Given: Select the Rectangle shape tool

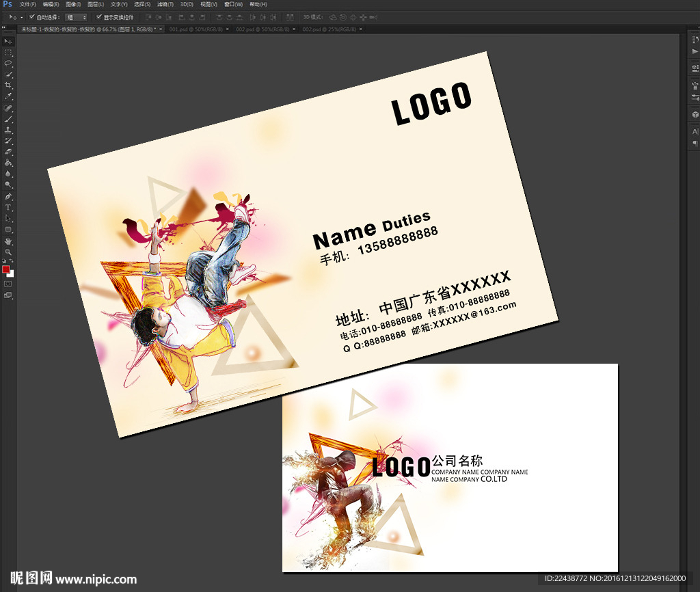Looking at the screenshot, I should 8,230.
